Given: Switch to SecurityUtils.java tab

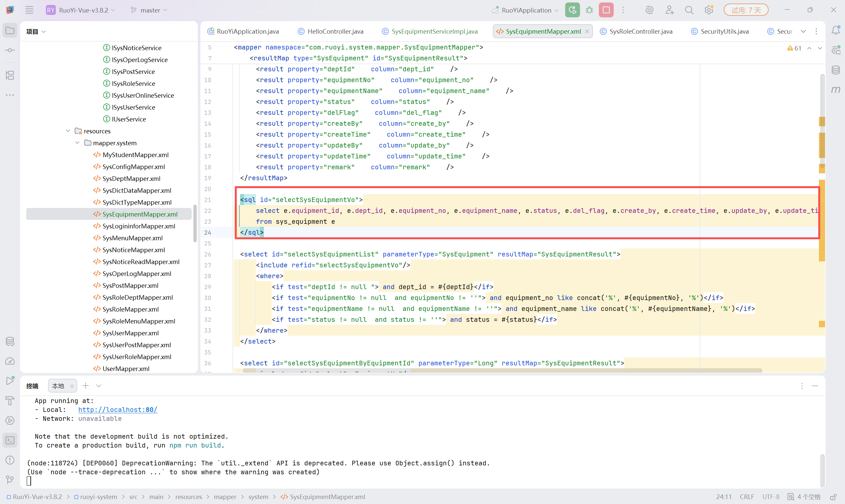Looking at the screenshot, I should [x=720, y=31].
